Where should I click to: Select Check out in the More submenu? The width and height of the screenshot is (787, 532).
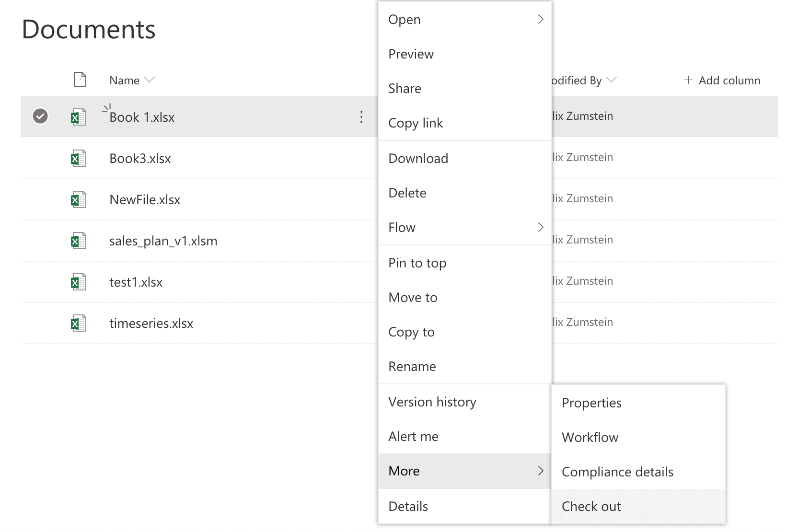coord(591,506)
